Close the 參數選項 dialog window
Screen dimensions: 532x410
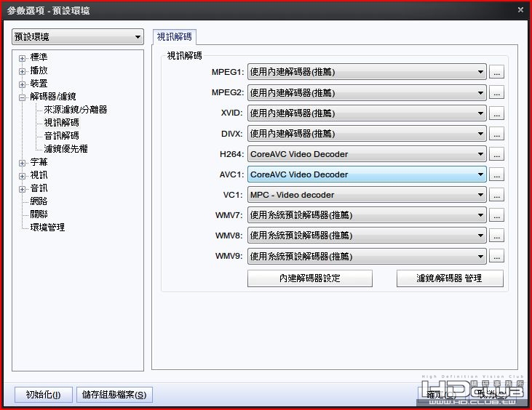520,10
